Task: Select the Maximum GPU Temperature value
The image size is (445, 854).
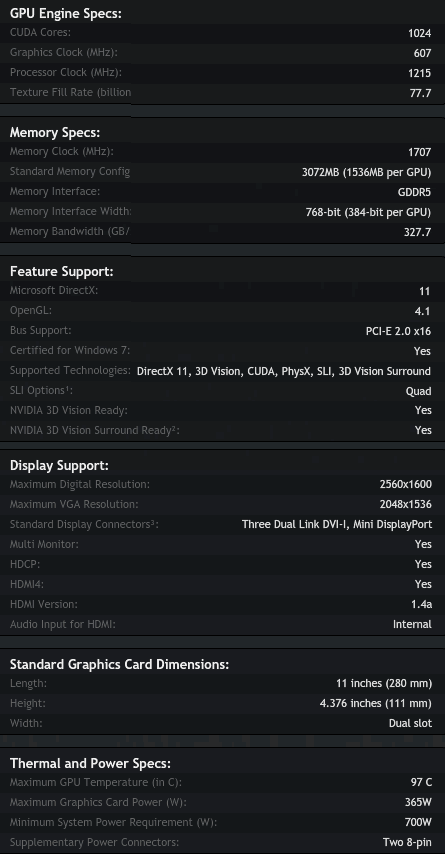Action: pos(421,782)
